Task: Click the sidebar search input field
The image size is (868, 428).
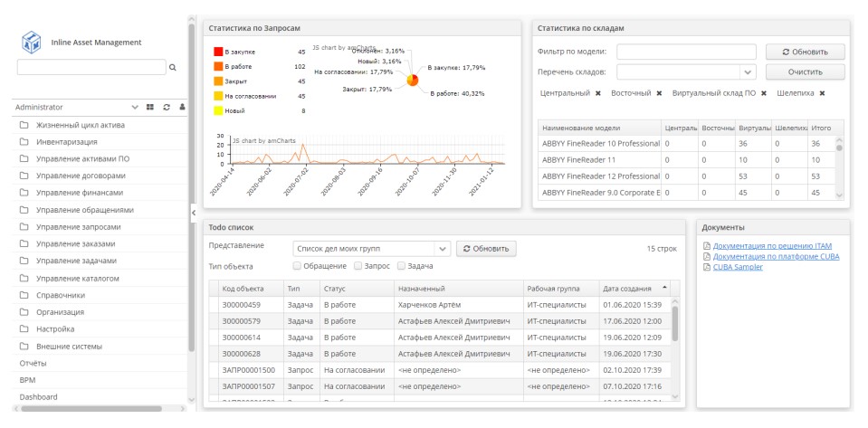Action: [91, 67]
